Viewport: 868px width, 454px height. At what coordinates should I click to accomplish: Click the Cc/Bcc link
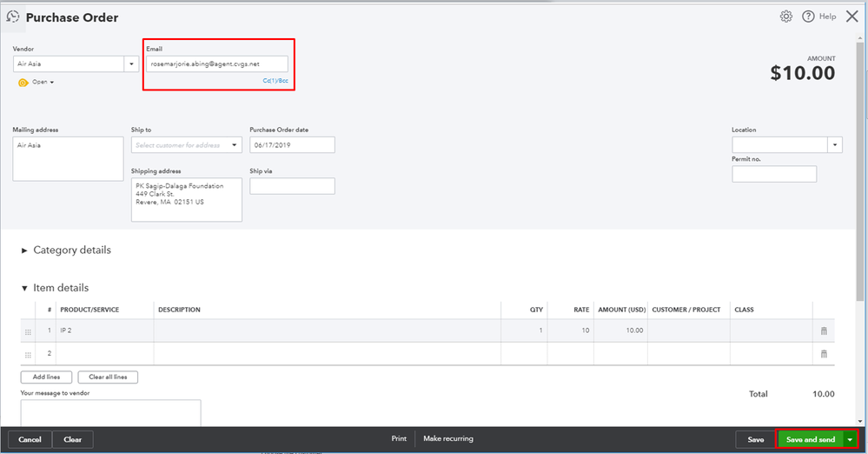pos(275,81)
